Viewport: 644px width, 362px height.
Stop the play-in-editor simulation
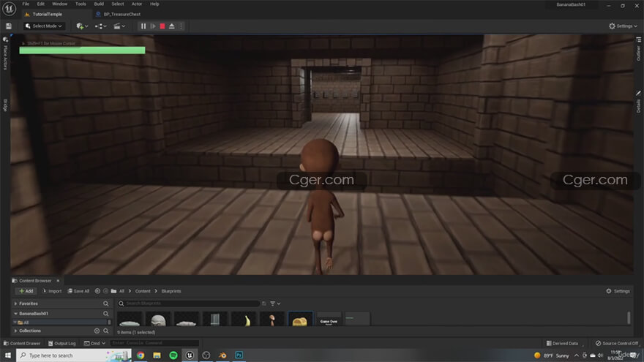162,26
